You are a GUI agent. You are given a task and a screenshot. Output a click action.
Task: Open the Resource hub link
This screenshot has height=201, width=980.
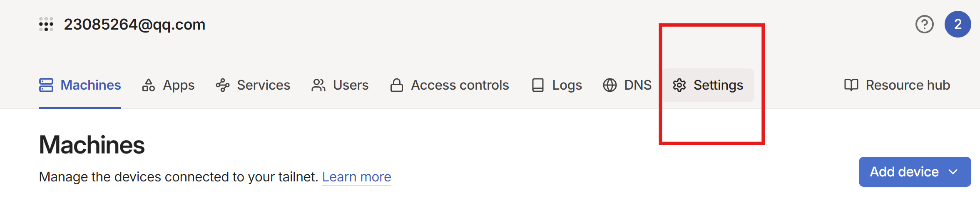click(908, 85)
